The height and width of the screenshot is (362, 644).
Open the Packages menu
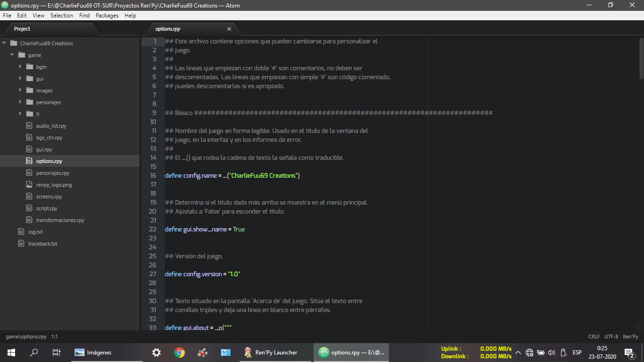tap(107, 15)
